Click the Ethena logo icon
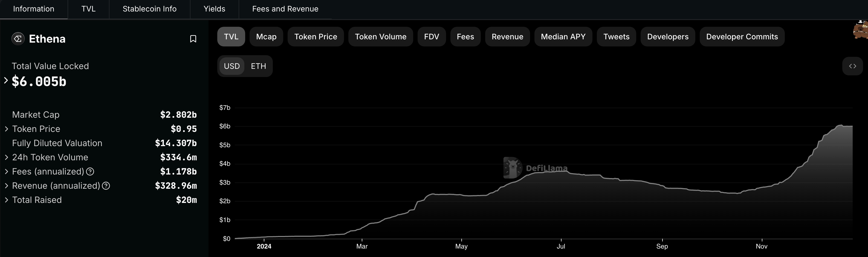The image size is (868, 257). click(x=18, y=39)
